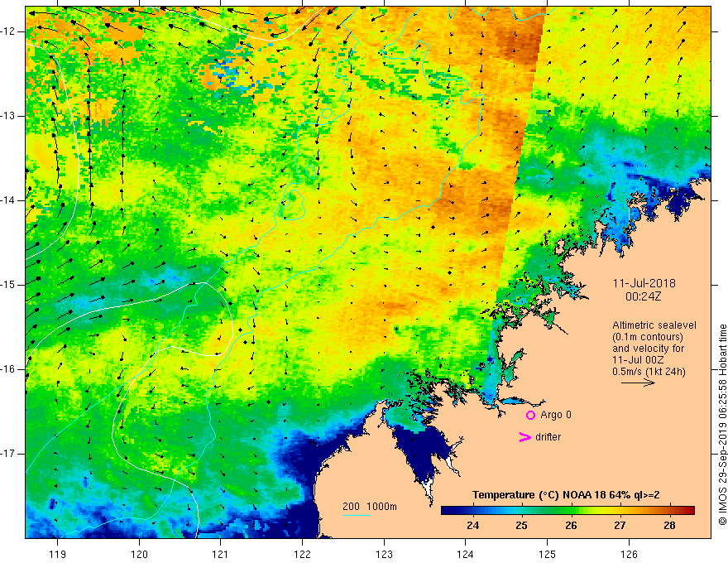The height and width of the screenshot is (563, 728).
Task: Click the cyan isobath legend line
Action: [x=356, y=515]
